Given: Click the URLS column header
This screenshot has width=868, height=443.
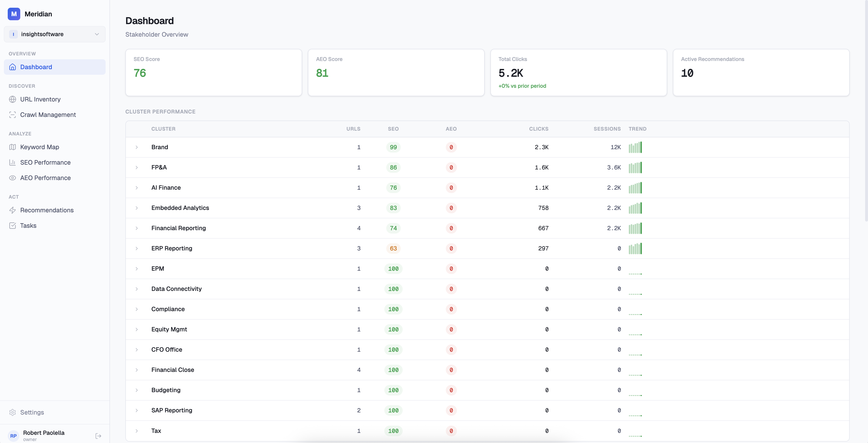Looking at the screenshot, I should click(x=353, y=129).
